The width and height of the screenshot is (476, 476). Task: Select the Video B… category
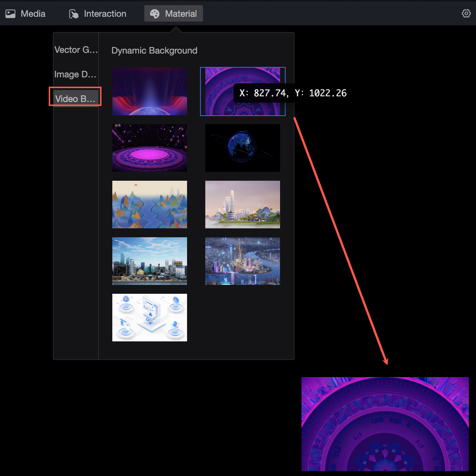[75, 99]
